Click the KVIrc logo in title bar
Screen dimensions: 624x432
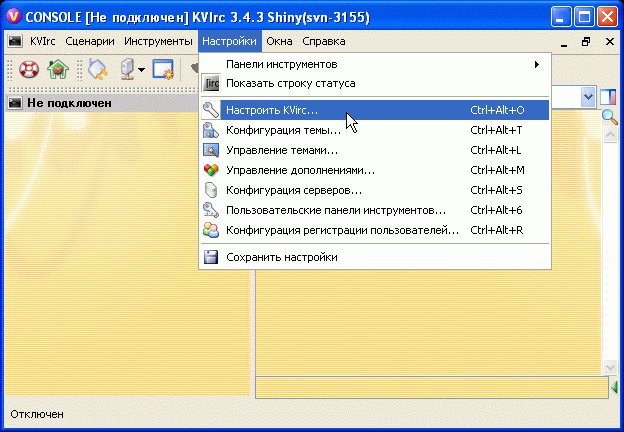tap(14, 17)
